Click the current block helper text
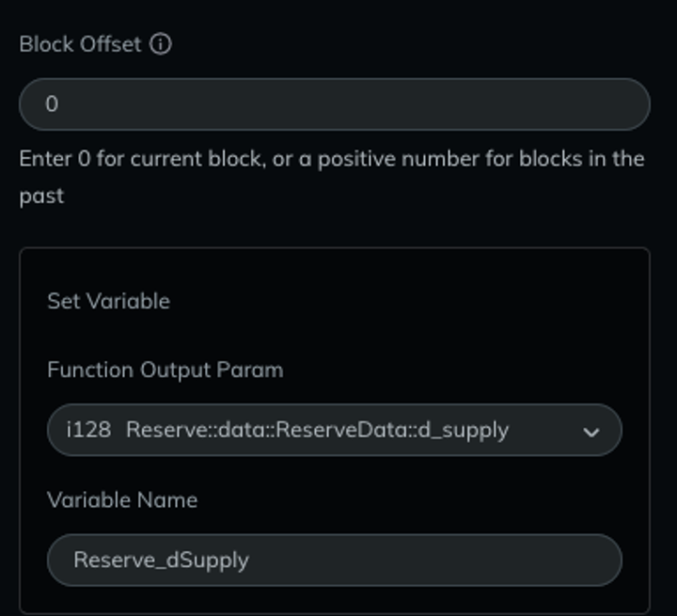Viewport: 677px width, 616px height. (332, 177)
